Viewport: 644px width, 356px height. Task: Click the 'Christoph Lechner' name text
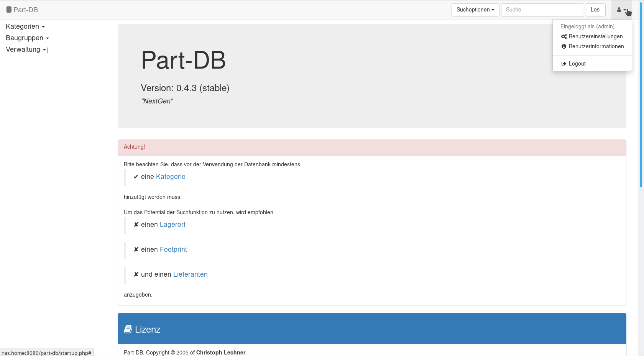point(221,353)
